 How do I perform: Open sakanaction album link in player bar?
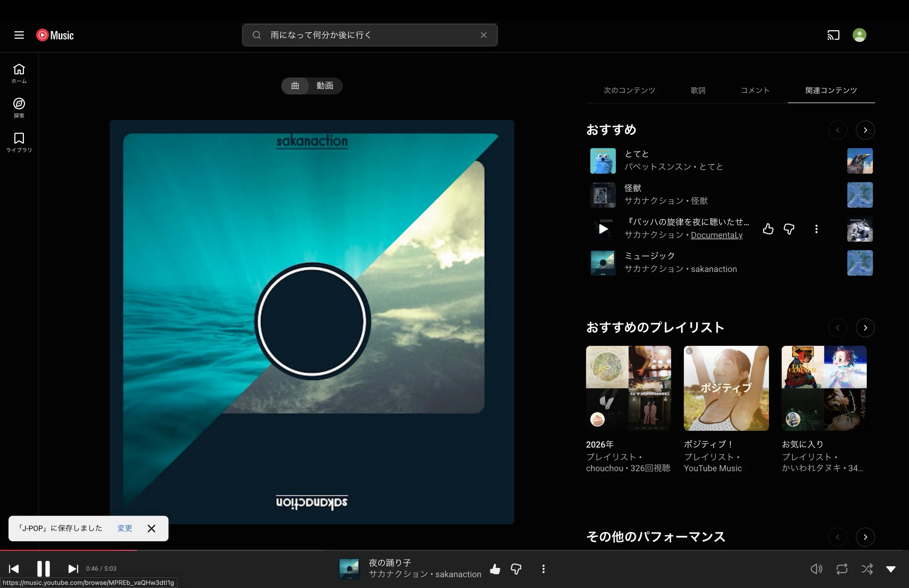[x=458, y=574]
